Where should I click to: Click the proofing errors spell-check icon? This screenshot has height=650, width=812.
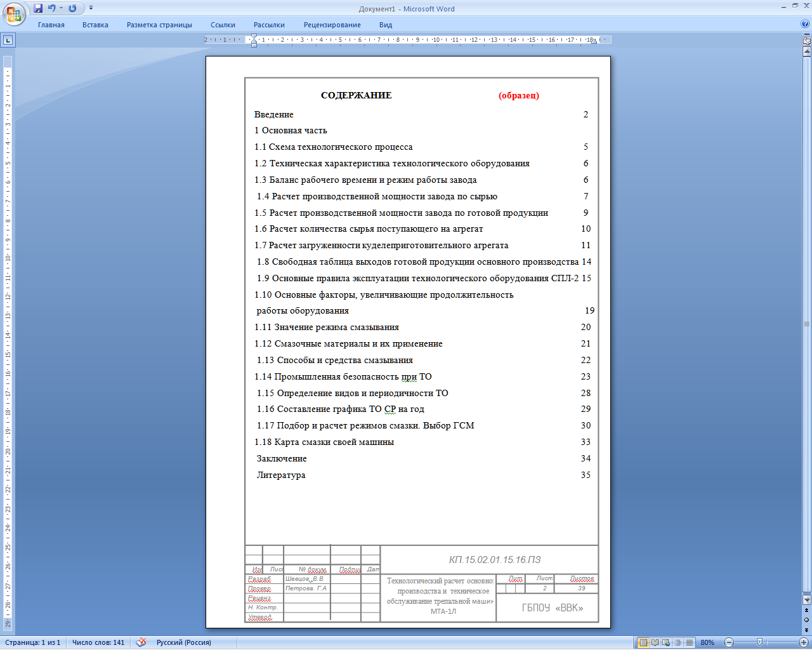pos(141,642)
